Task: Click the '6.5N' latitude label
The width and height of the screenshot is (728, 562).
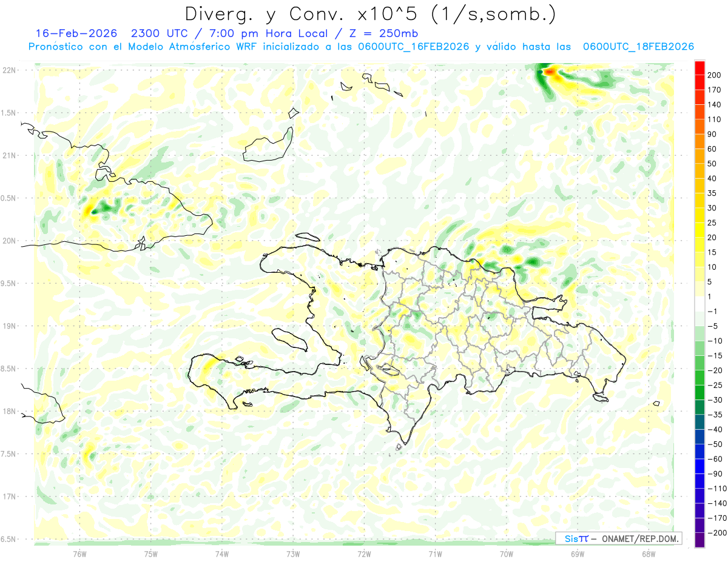Action: pos(8,539)
